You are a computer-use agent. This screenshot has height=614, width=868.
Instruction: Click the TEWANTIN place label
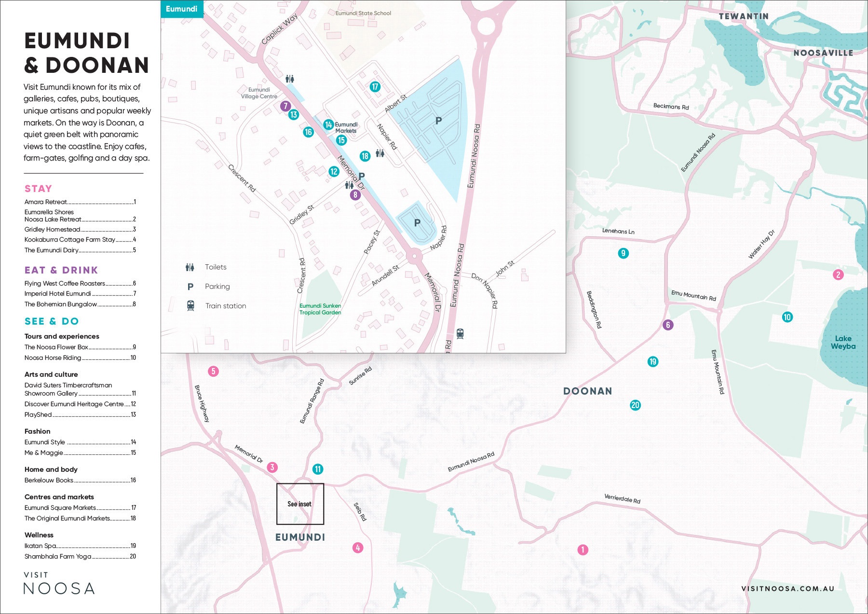(x=744, y=16)
